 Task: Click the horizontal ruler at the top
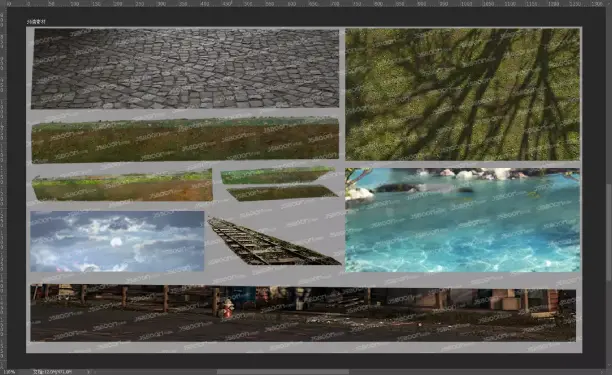[306, 4]
